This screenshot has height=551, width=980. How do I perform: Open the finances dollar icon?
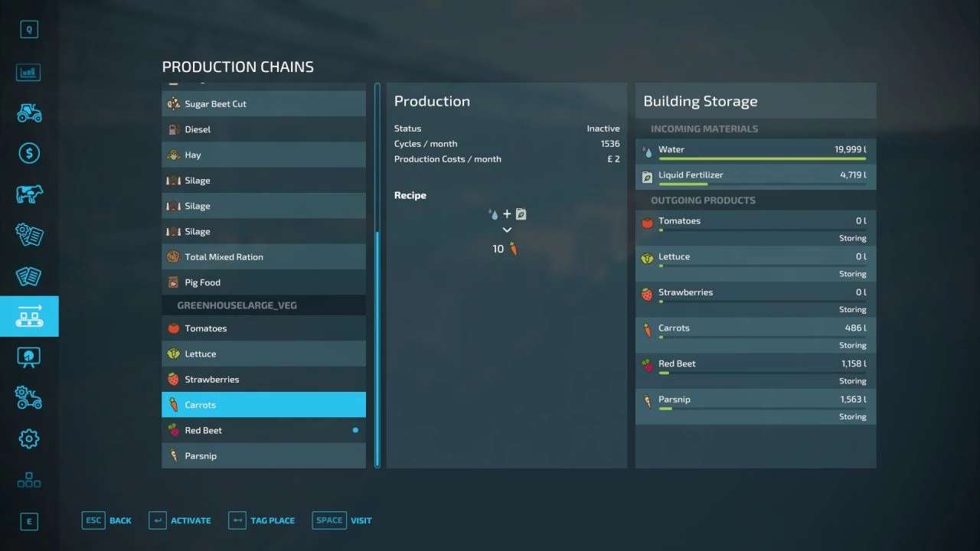[x=29, y=154]
